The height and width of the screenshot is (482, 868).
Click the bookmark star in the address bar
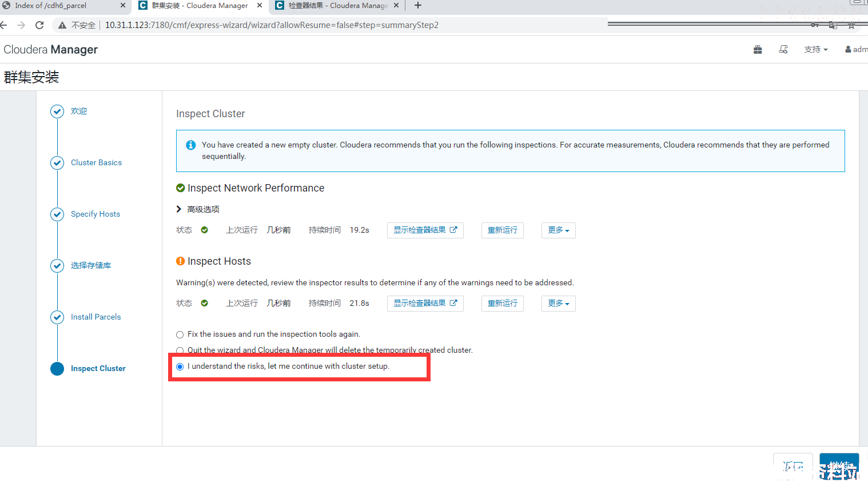coord(851,25)
